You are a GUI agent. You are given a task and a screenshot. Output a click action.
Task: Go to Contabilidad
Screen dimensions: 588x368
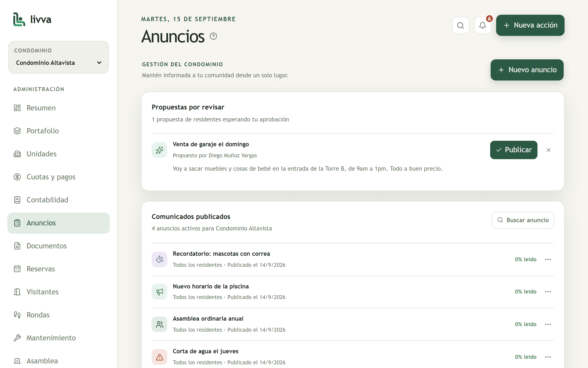(x=59, y=200)
